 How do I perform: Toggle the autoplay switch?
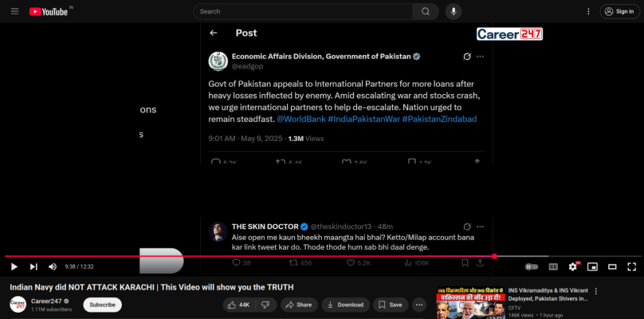pos(532,267)
